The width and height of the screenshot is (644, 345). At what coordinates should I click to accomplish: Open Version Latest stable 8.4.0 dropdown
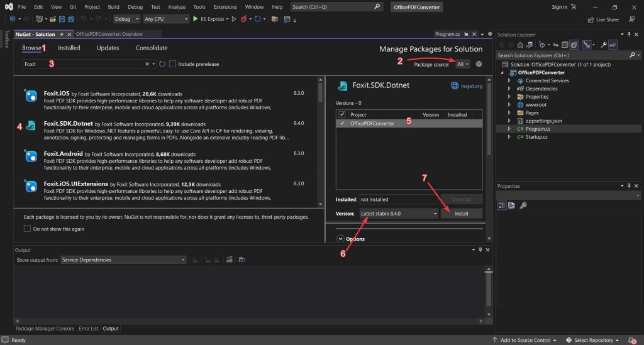398,213
